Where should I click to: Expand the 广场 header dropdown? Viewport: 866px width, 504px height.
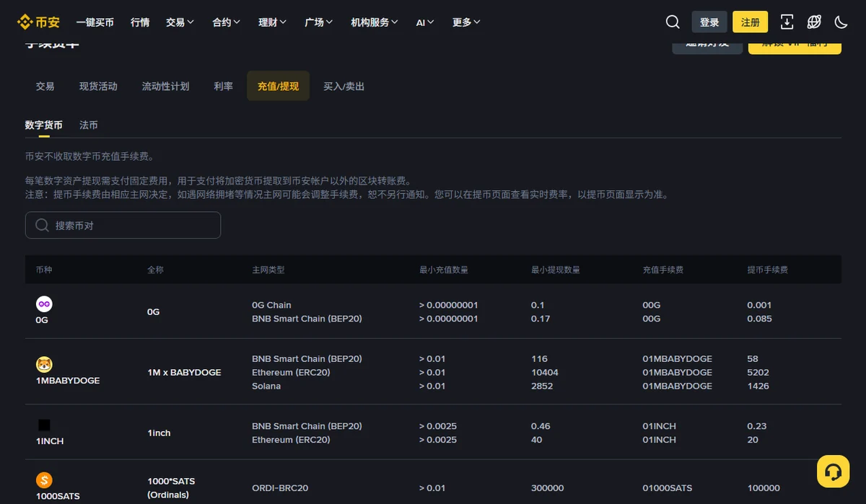[319, 22]
